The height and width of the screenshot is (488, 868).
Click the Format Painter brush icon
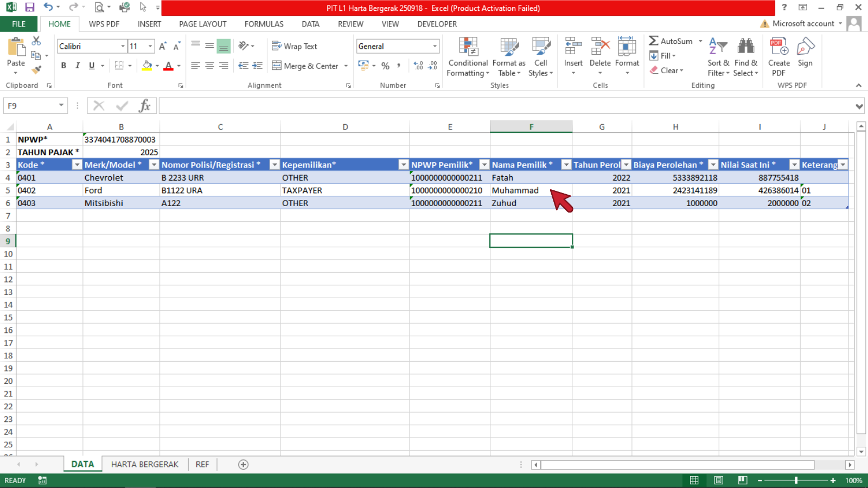[x=36, y=70]
